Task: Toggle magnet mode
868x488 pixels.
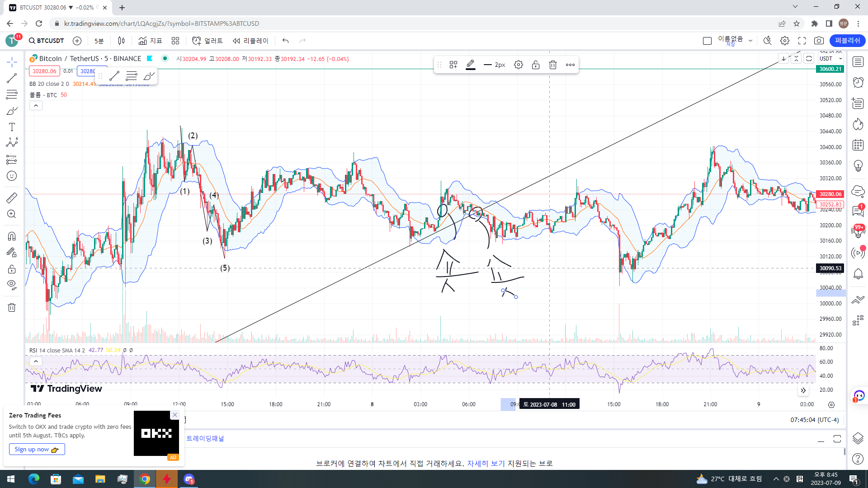Action: 12,236
